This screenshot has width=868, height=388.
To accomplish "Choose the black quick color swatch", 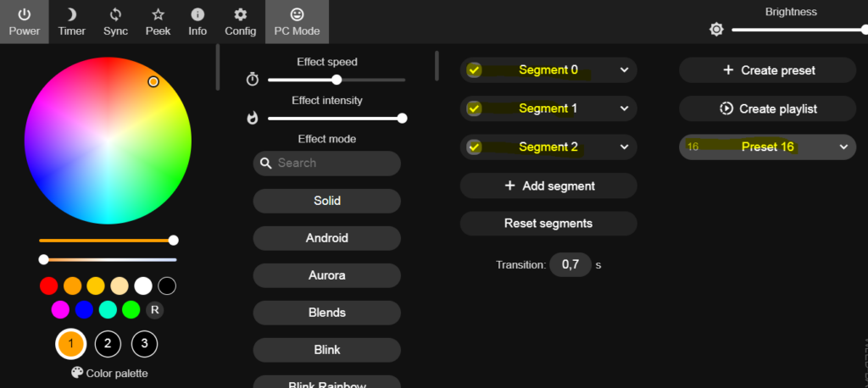I will [167, 286].
